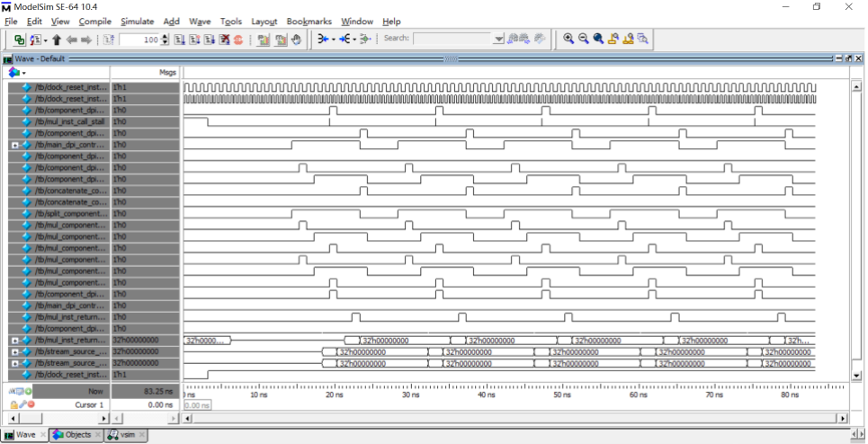
Task: Click the Zoom in on Active Cursor icon
Action: click(x=613, y=38)
